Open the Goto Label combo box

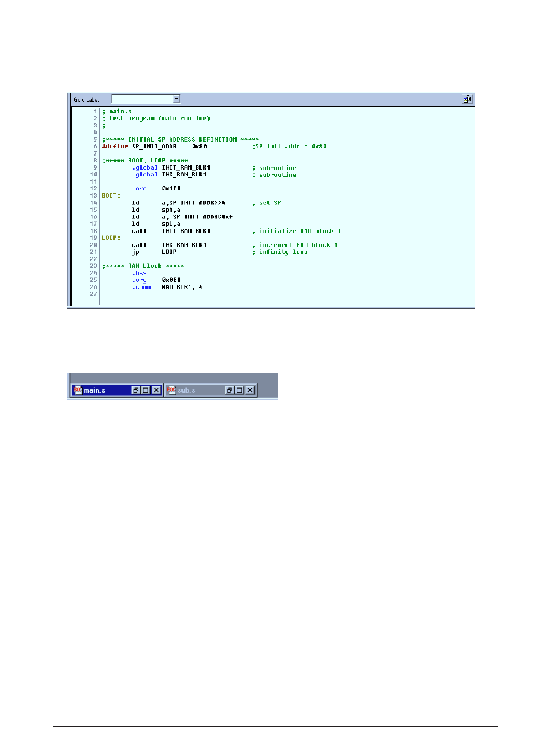coord(176,99)
